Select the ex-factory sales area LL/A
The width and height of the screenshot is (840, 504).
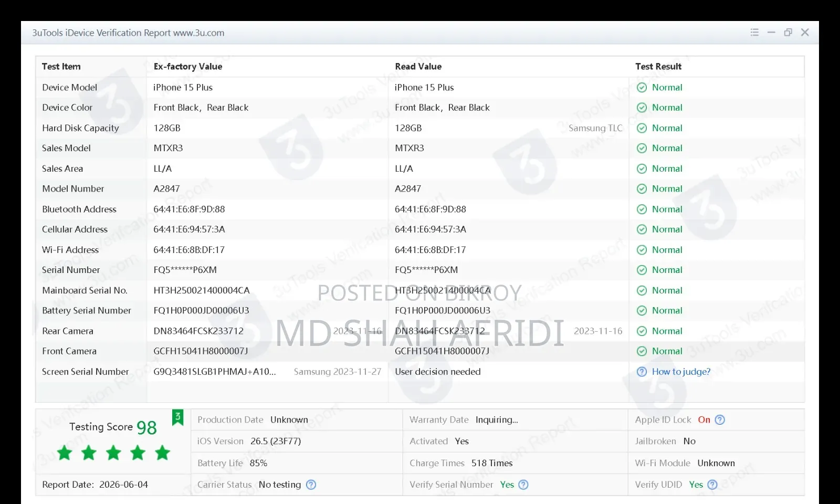click(x=162, y=169)
